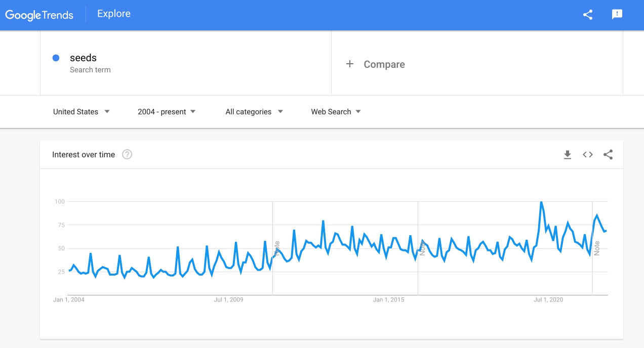This screenshot has height=348, width=644.
Task: Open help icon beside Interest over time
Action: point(128,155)
